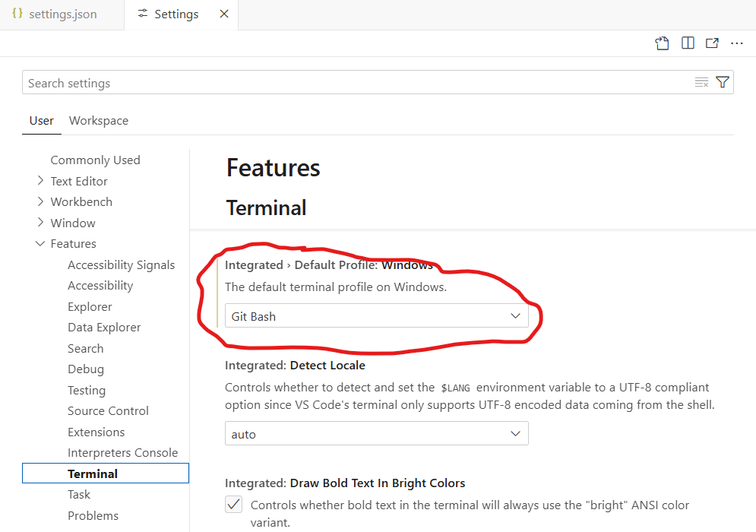The width and height of the screenshot is (756, 532).
Task: Collapse the Features settings section
Action: 40,244
